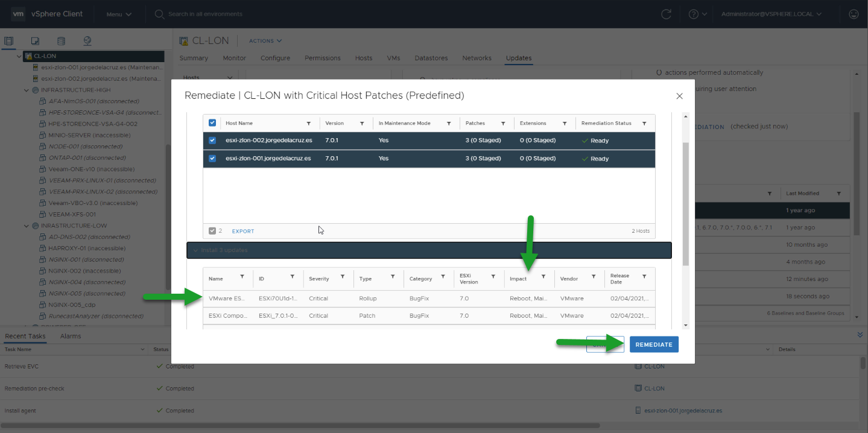The height and width of the screenshot is (433, 868).
Task: Open the vSphere Client Menu dropdown
Action: tap(119, 14)
